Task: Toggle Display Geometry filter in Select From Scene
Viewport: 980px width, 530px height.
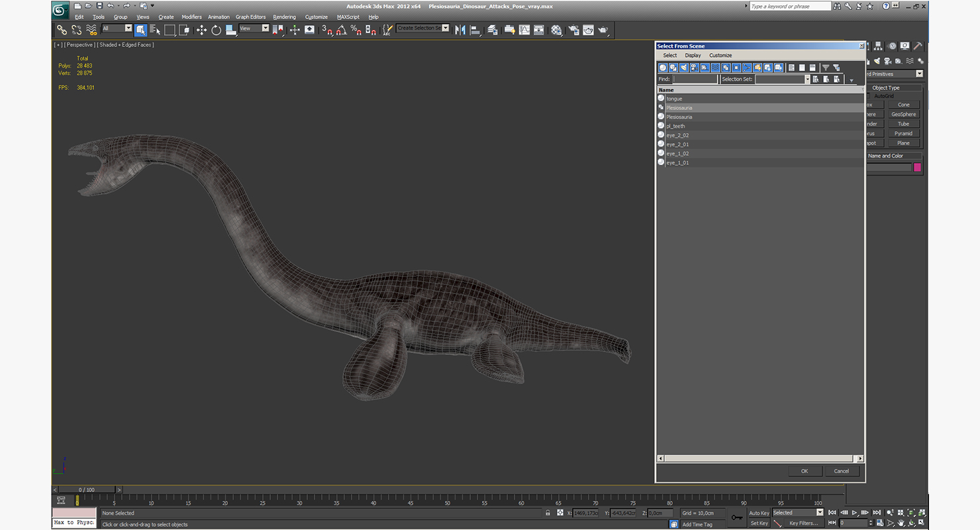Action: (663, 68)
